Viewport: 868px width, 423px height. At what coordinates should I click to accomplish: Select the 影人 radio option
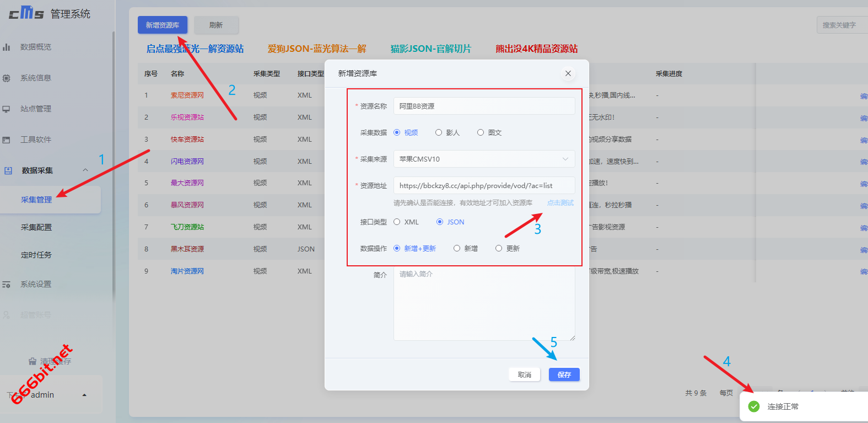pos(439,132)
